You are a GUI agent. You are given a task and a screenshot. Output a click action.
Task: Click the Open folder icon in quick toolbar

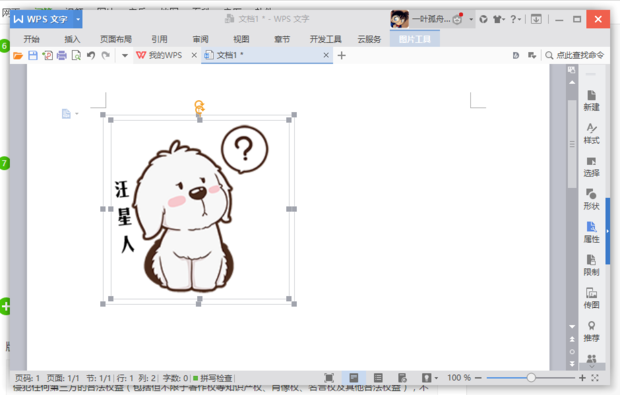[x=18, y=55]
